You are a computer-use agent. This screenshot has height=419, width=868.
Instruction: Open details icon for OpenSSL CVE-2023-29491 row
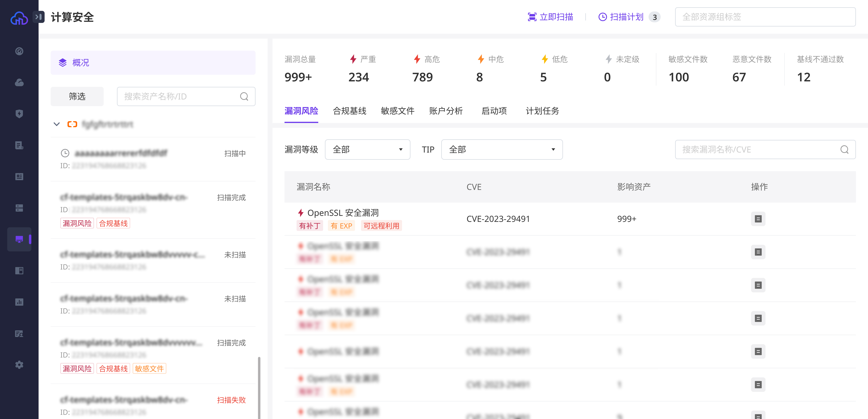click(758, 219)
